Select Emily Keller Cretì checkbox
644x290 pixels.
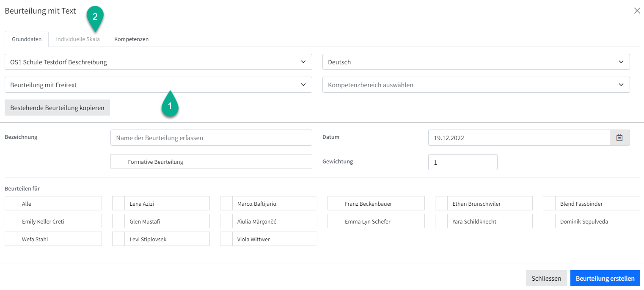tap(11, 221)
